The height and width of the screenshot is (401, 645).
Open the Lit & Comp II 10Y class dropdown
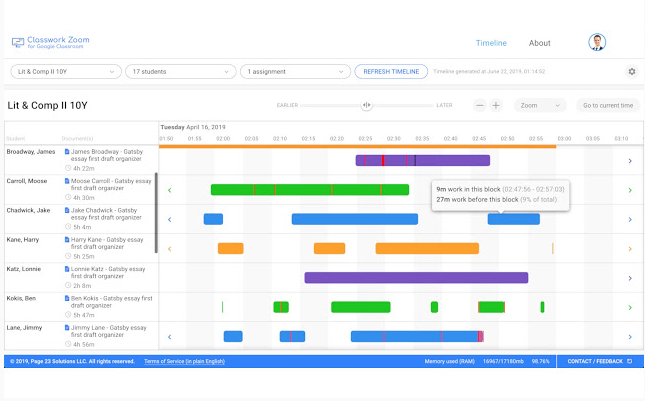pos(66,72)
